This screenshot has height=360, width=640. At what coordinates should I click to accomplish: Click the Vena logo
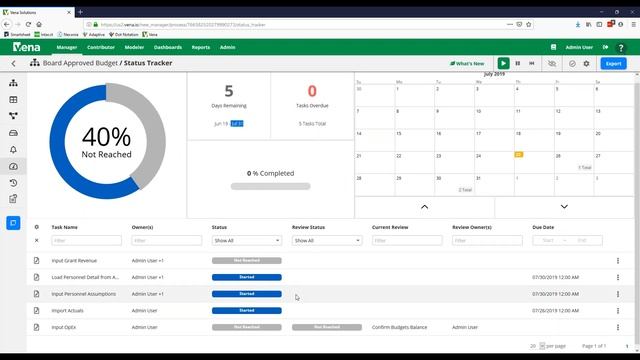27,47
